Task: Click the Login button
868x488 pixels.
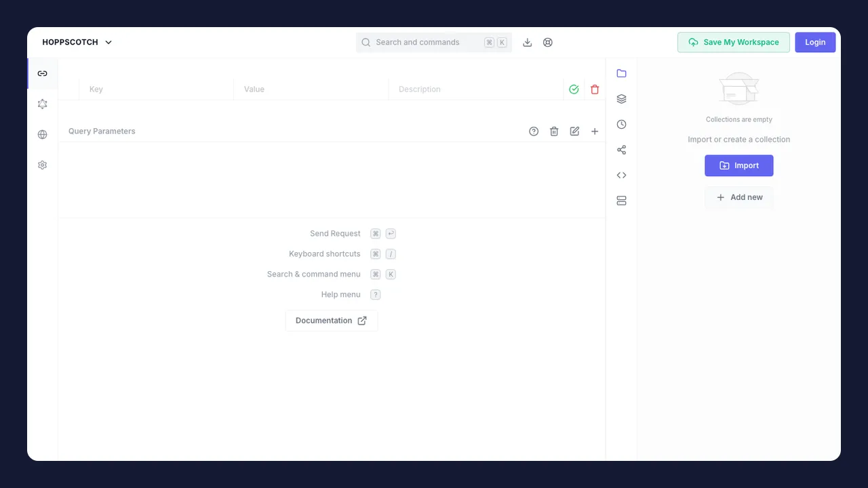Action: (815, 42)
